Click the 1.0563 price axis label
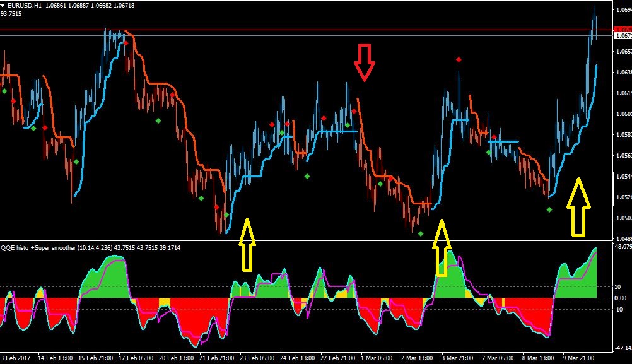Viewport: 632px width, 364px height. click(624, 156)
